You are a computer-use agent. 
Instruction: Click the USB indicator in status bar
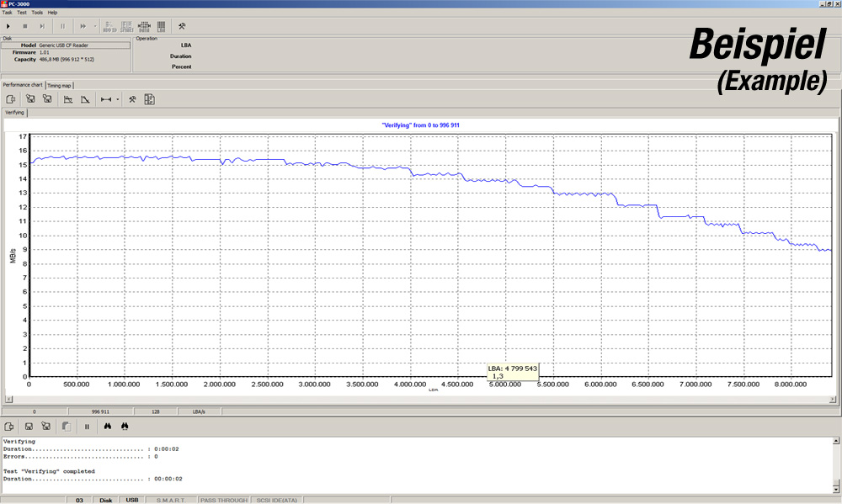click(x=131, y=500)
